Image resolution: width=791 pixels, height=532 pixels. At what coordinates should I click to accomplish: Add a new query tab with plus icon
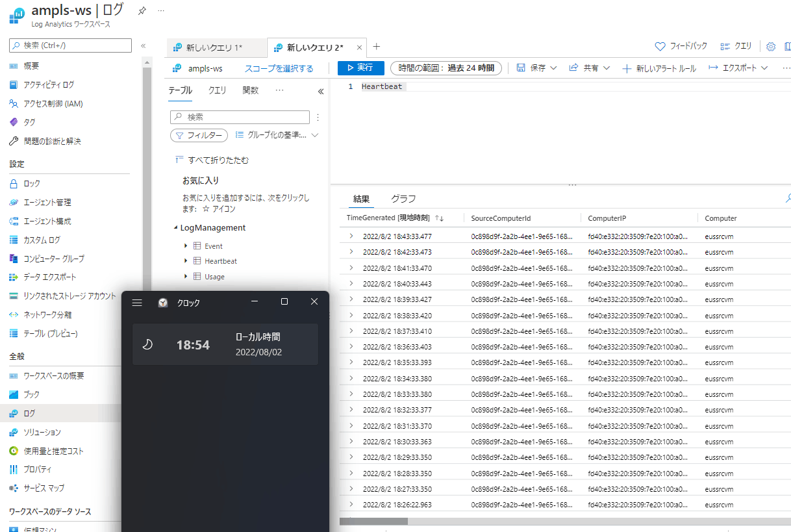click(x=376, y=47)
